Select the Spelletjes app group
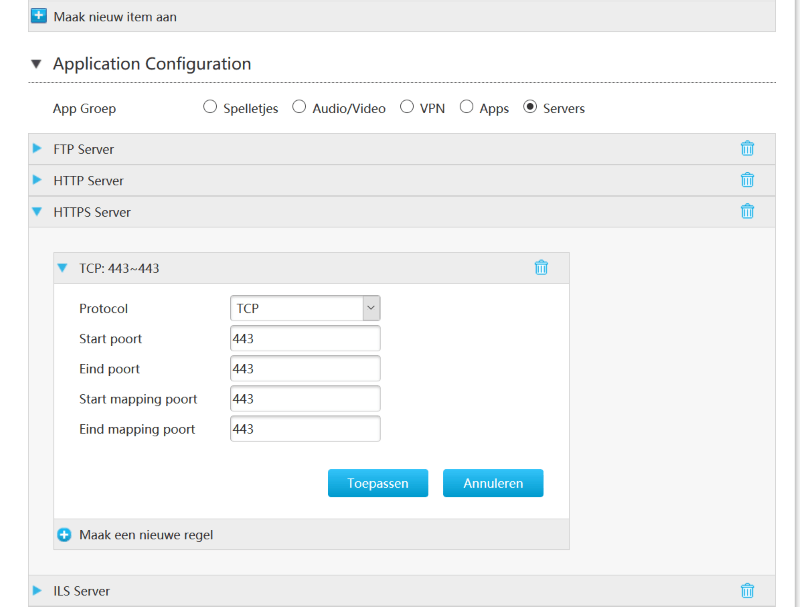The height and width of the screenshot is (607, 800). (210, 107)
